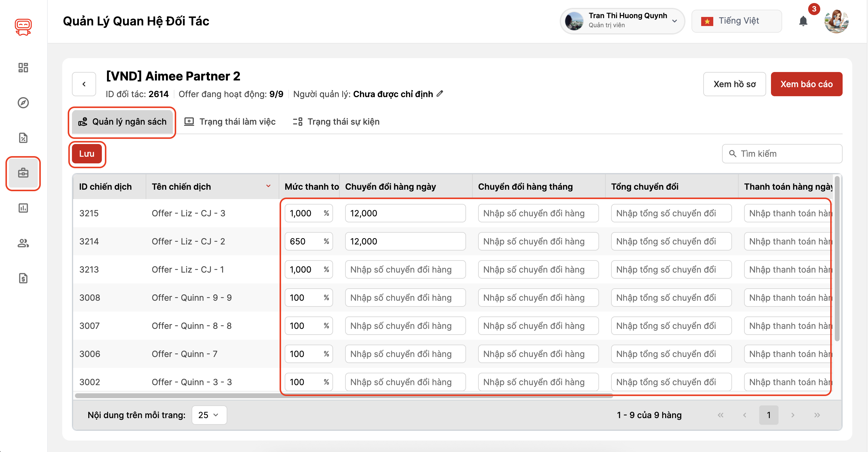The width and height of the screenshot is (868, 452).
Task: Open the users group sidebar icon
Action: [23, 243]
